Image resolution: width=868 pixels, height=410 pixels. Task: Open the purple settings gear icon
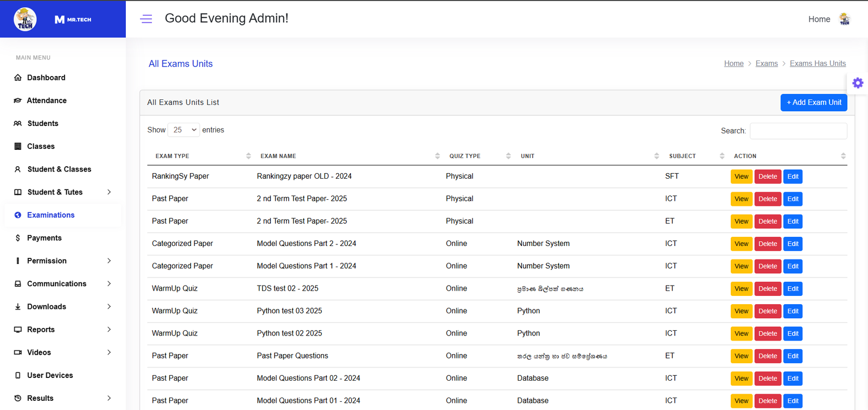pos(858,83)
